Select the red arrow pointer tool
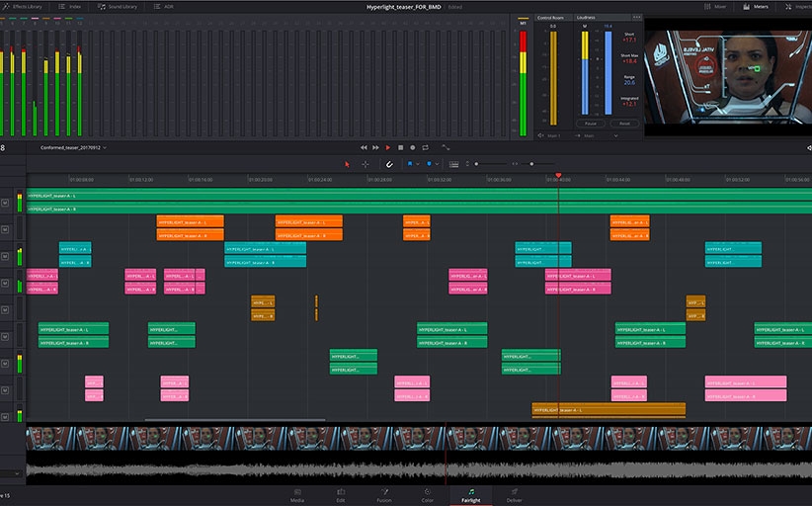812x506 pixels. 347,163
